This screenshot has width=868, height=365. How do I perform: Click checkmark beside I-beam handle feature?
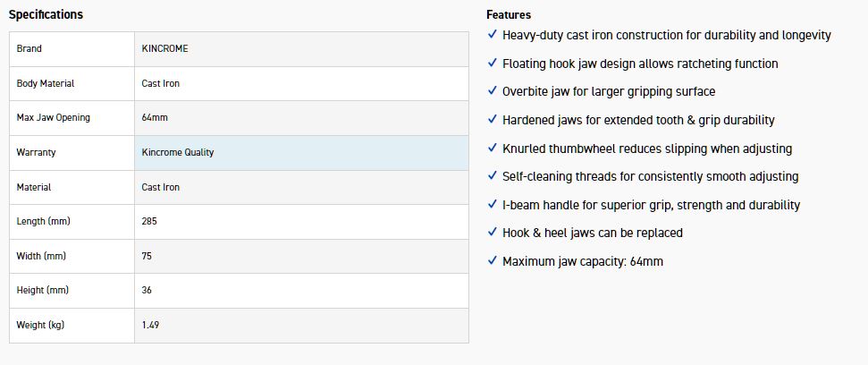(493, 205)
